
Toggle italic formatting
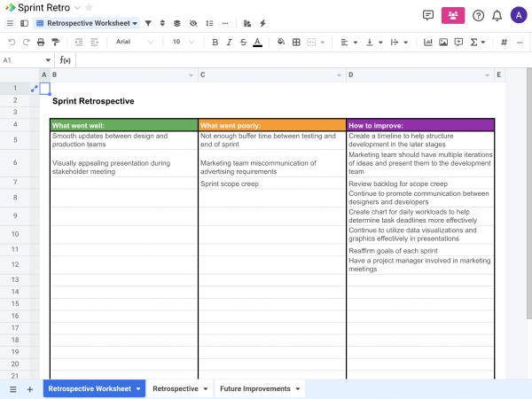pyautogui.click(x=230, y=42)
